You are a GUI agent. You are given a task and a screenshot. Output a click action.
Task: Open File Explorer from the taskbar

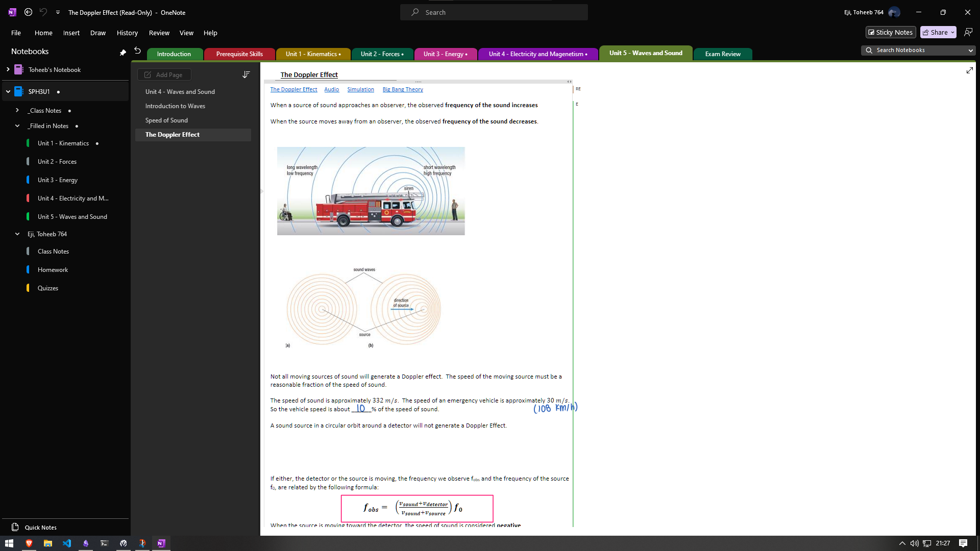click(48, 543)
